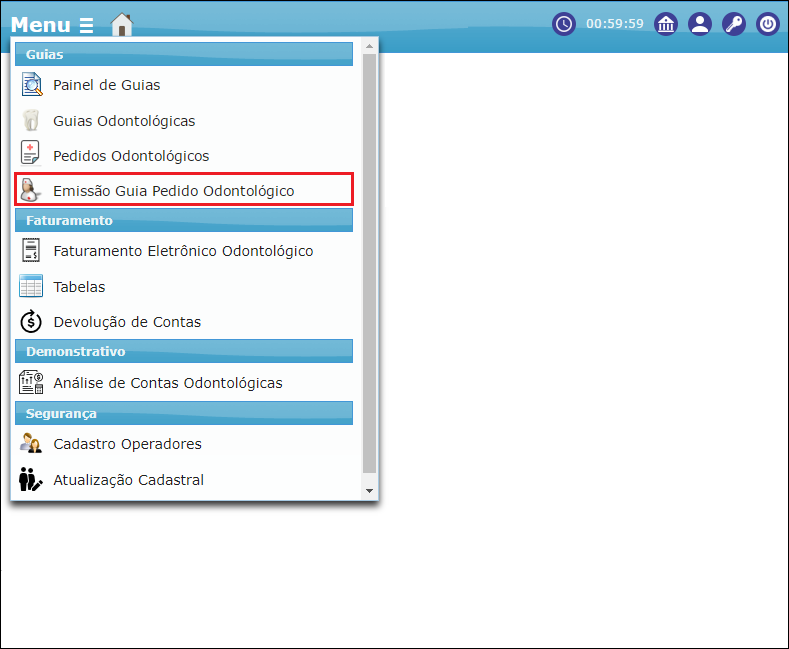Click the Faturamento section header
This screenshot has width=789, height=649.
pyautogui.click(x=184, y=220)
